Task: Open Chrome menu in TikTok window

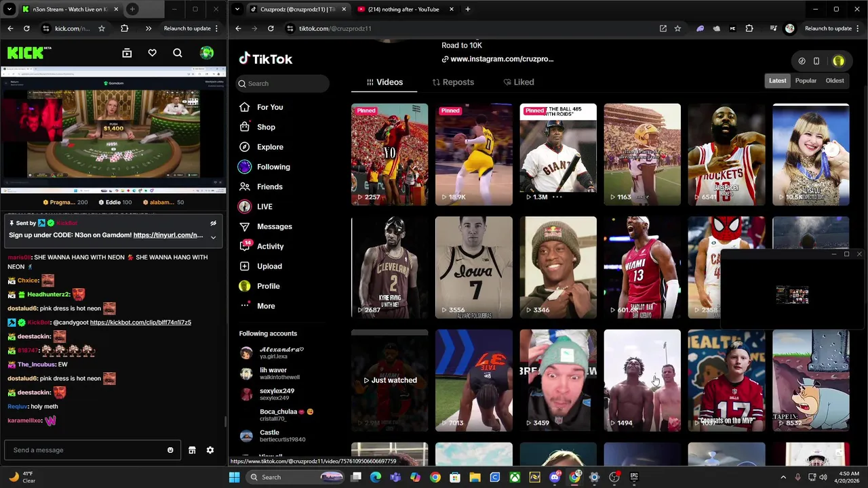Action: tap(859, 28)
